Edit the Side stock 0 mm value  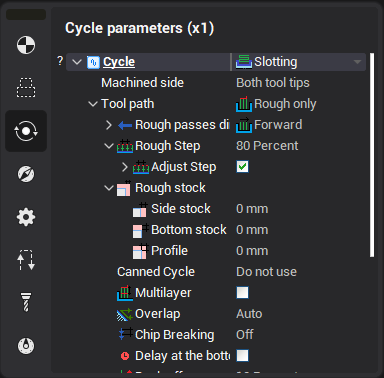coord(252,209)
